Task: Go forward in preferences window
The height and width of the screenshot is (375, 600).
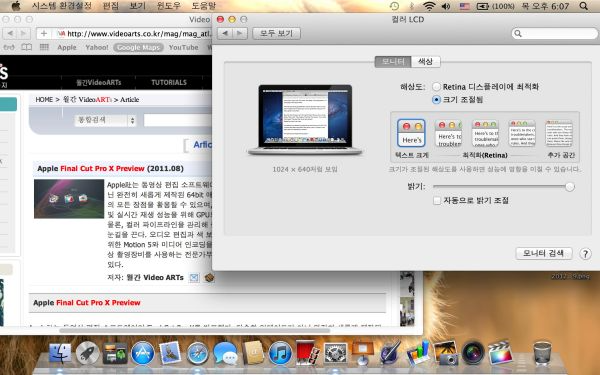Action: [x=240, y=33]
